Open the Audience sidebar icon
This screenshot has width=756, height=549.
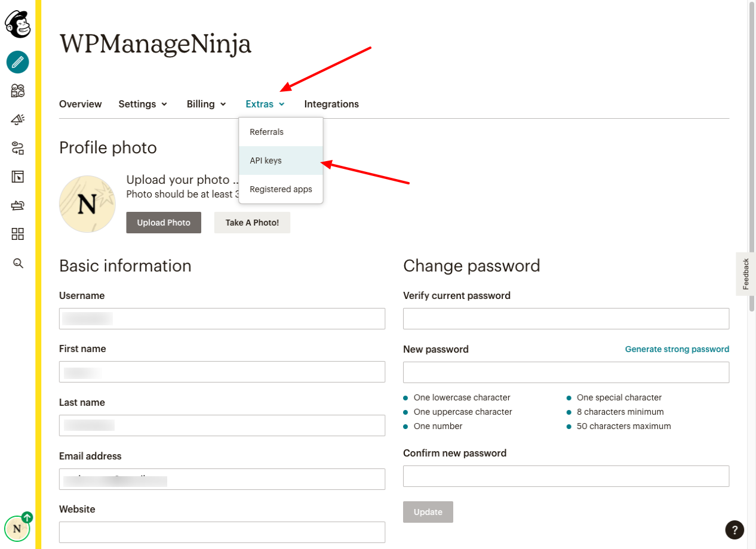pyautogui.click(x=17, y=91)
